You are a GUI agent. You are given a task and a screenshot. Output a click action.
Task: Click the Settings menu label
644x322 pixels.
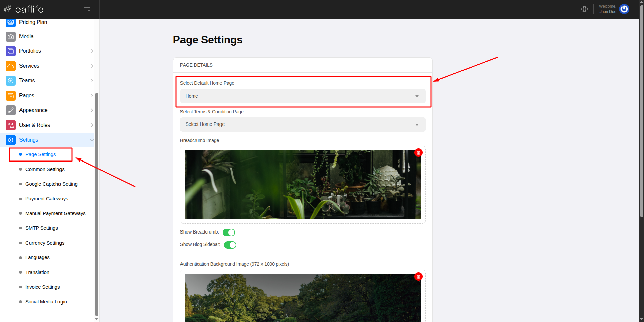tap(29, 140)
